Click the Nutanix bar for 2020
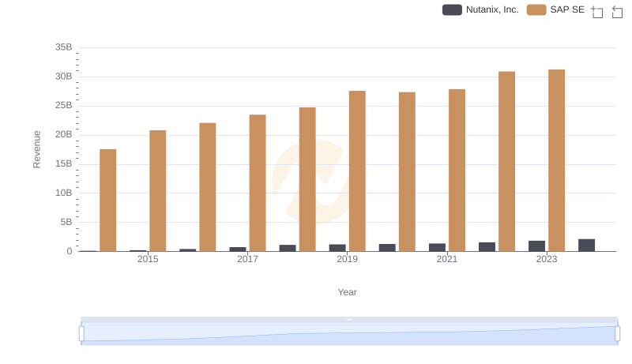Screen dimensions: 632x364 point(387,248)
